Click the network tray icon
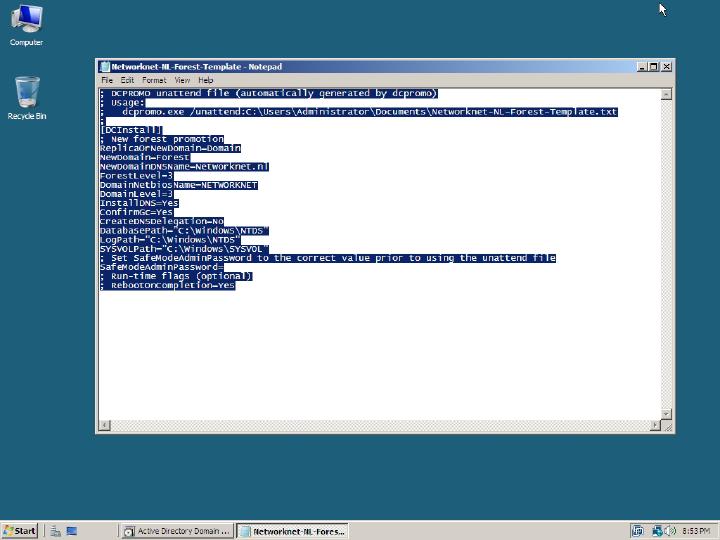The width and height of the screenshot is (720, 540). click(x=657, y=531)
